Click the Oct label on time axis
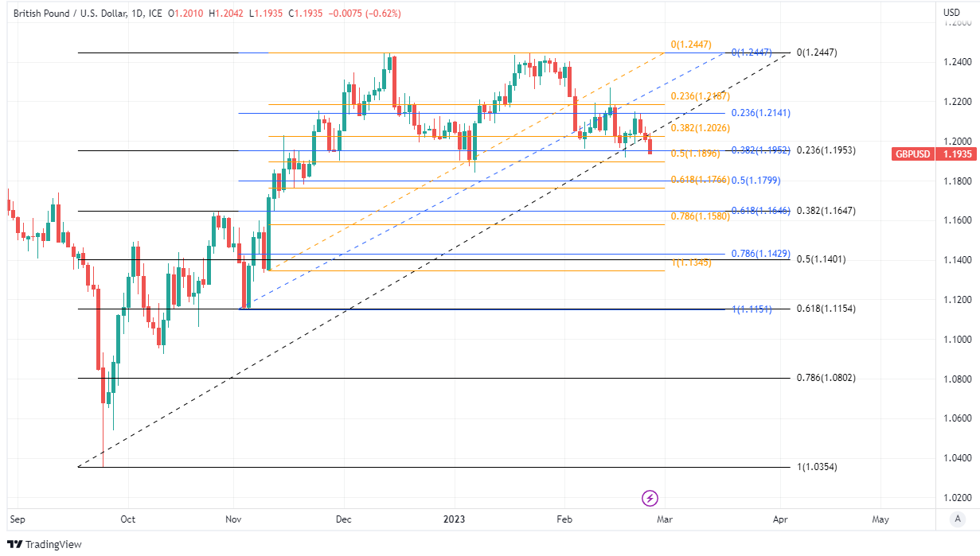980x556 pixels. click(x=127, y=519)
